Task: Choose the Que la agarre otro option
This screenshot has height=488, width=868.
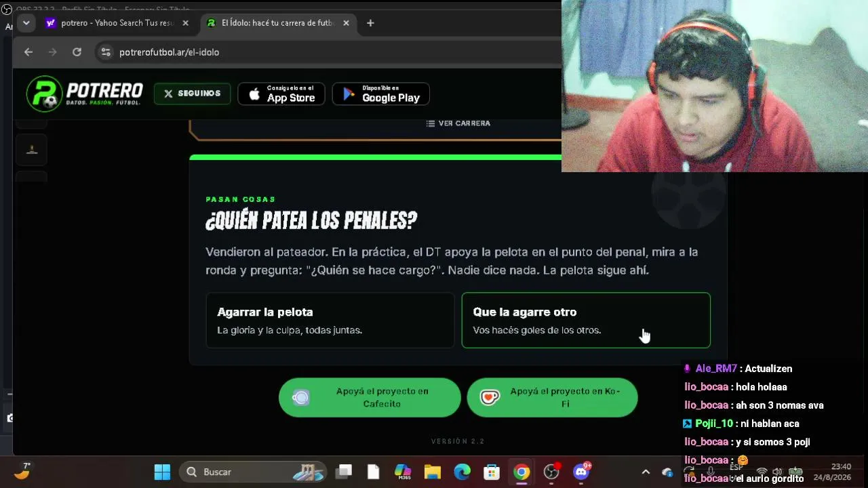Action: [586, 320]
